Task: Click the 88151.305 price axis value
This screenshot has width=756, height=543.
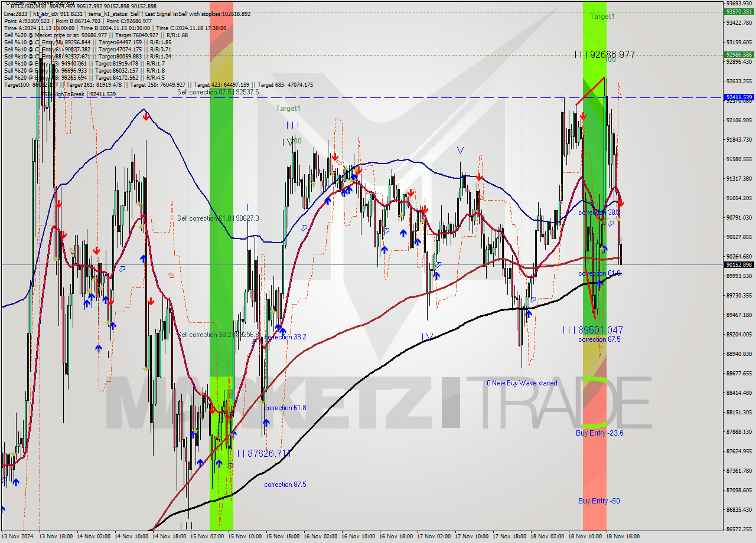Action: pyautogui.click(x=739, y=412)
